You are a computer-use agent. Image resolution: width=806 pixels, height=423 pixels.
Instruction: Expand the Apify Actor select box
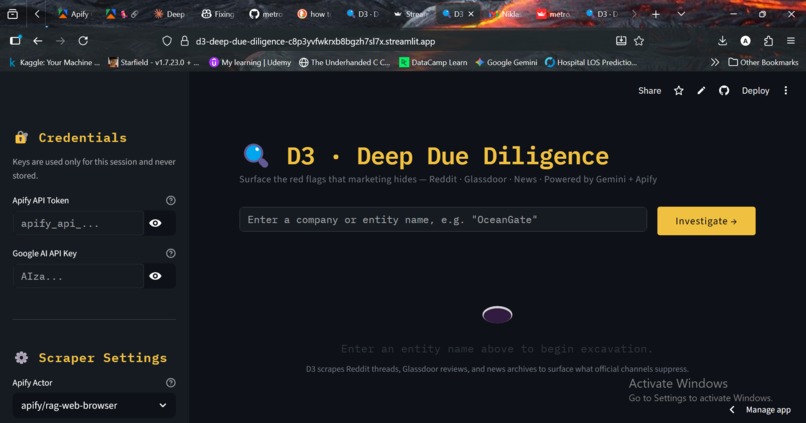click(x=94, y=406)
